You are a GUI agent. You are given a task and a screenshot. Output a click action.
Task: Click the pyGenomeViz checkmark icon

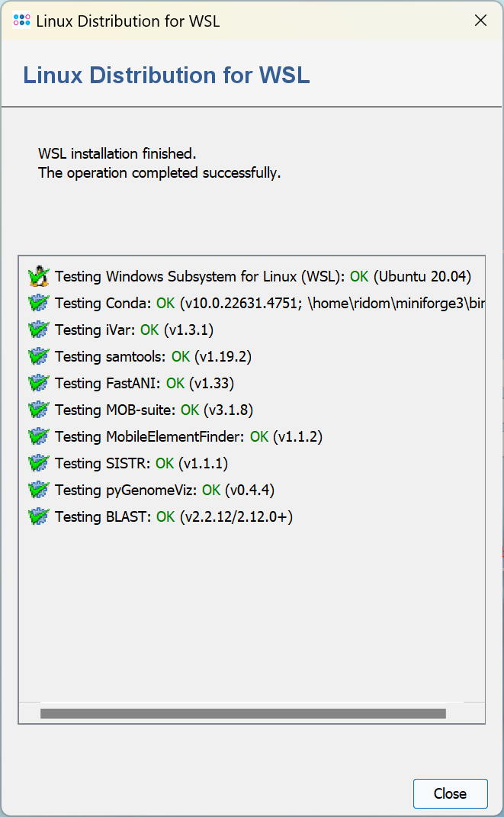coord(38,490)
